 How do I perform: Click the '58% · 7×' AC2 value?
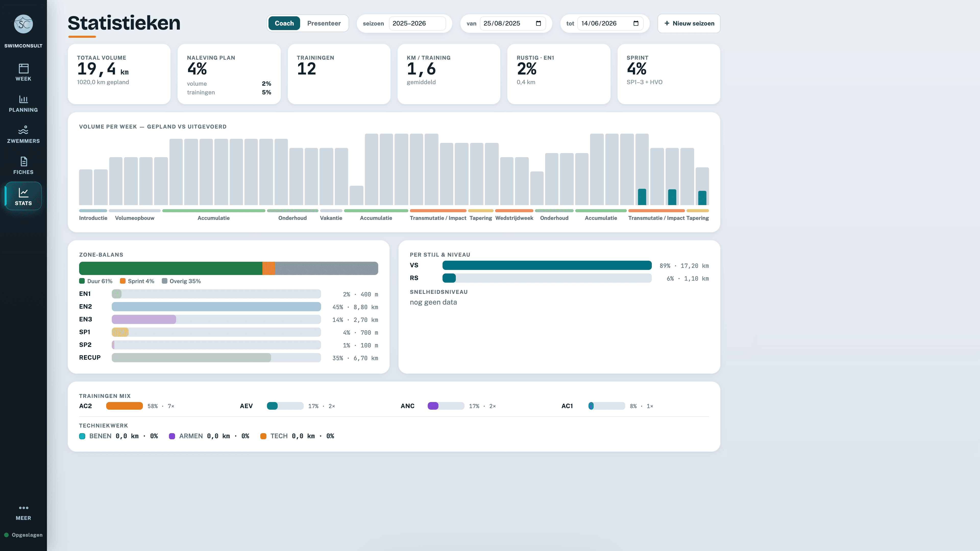pos(161,406)
